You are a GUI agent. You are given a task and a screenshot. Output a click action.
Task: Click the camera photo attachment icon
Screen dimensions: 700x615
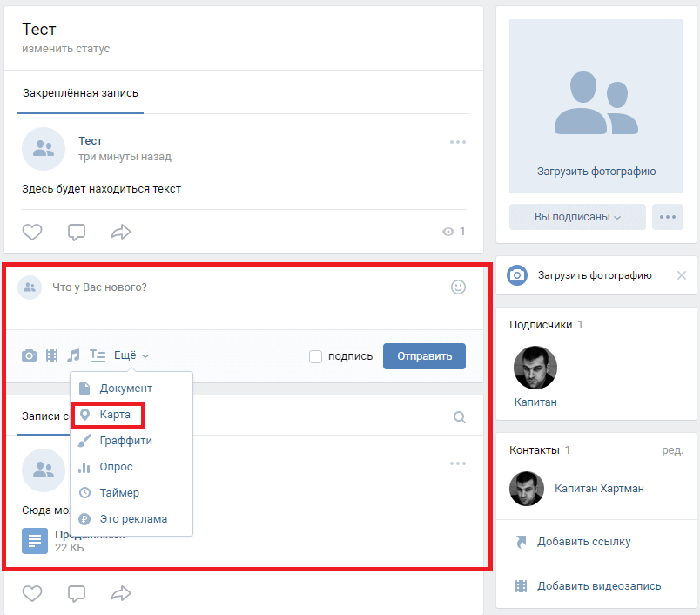[x=30, y=355]
